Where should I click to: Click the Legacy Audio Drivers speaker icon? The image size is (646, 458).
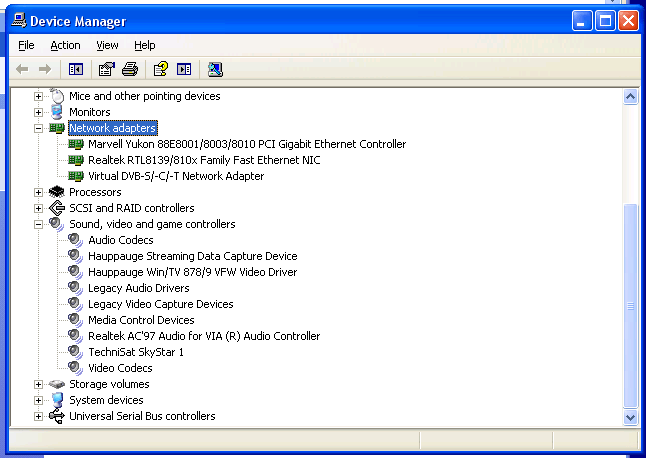point(75,288)
